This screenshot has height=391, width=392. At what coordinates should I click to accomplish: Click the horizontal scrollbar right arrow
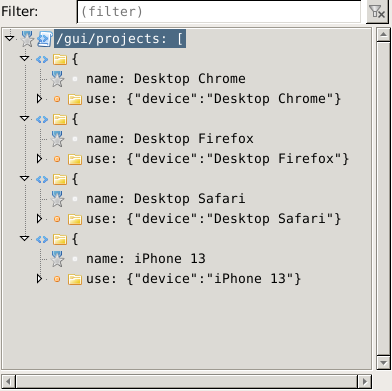coord(364,381)
